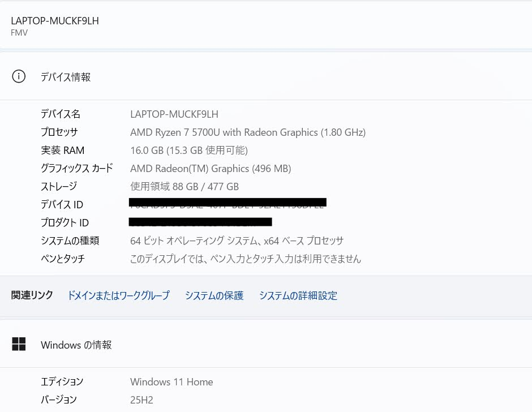This screenshot has height=412, width=532.
Task: Click the 25H2 version value
Action: (x=141, y=400)
